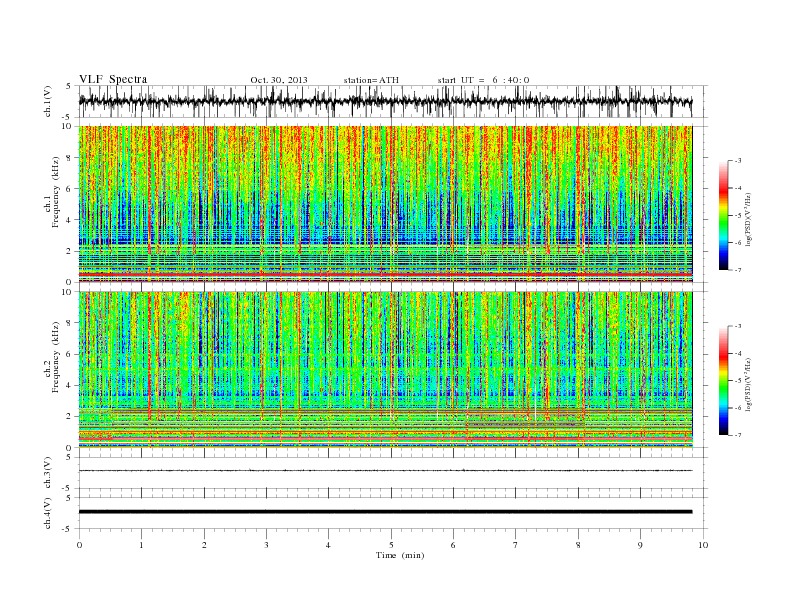The image size is (792, 612).
Task: Click time axis tick label "10"
Action: tap(703, 545)
